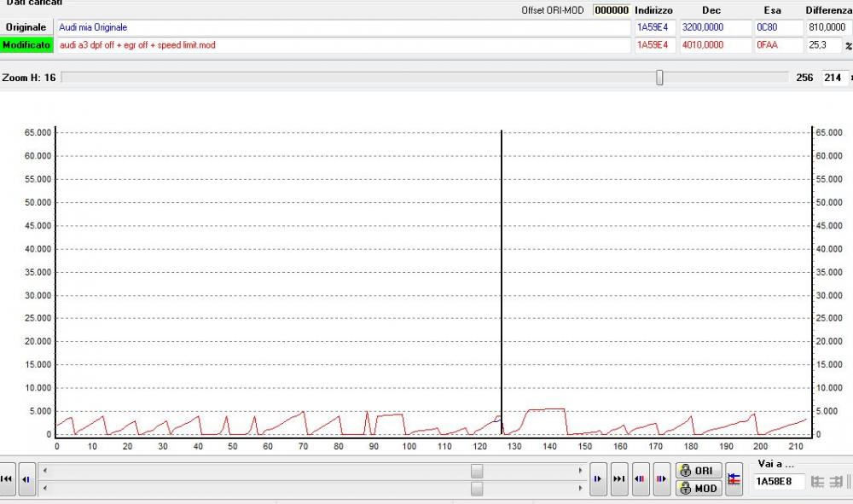Click the right align icon at bottom right
Viewport: 853px width, 504px height.
click(x=836, y=482)
